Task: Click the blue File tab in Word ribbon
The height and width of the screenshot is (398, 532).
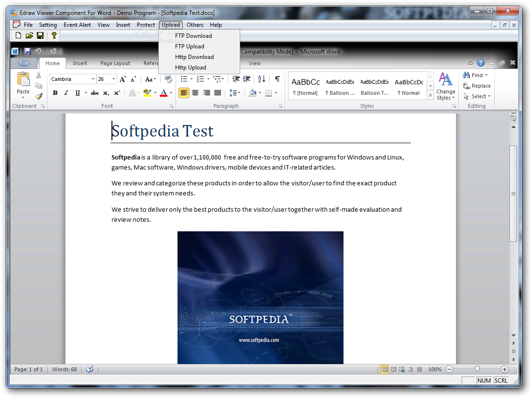Action: [x=24, y=63]
